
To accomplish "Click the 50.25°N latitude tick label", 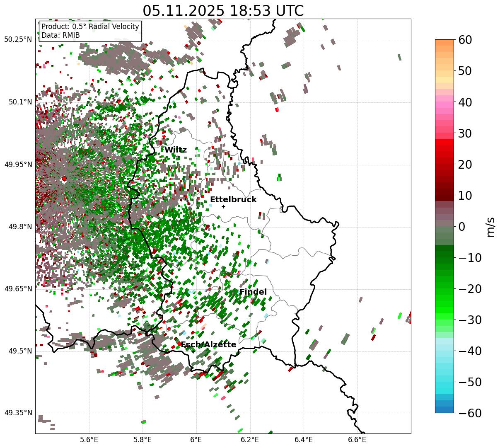I will pyautogui.click(x=18, y=40).
